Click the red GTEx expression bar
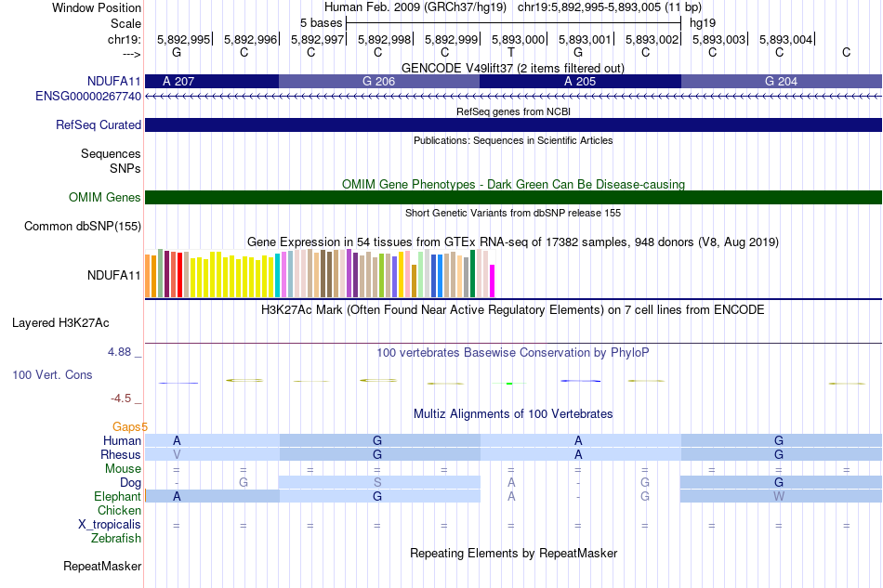883x588 pixels. pos(179,275)
